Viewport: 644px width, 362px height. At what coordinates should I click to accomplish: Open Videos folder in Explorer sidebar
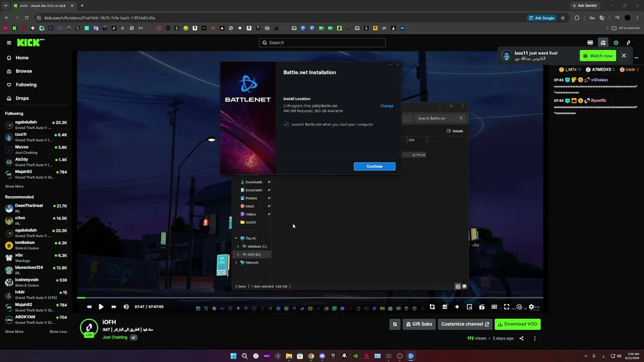pos(252,214)
